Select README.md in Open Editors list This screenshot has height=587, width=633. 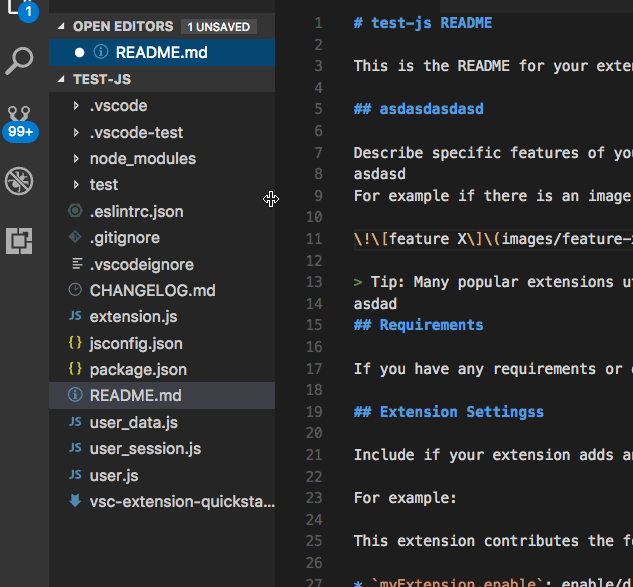162,52
